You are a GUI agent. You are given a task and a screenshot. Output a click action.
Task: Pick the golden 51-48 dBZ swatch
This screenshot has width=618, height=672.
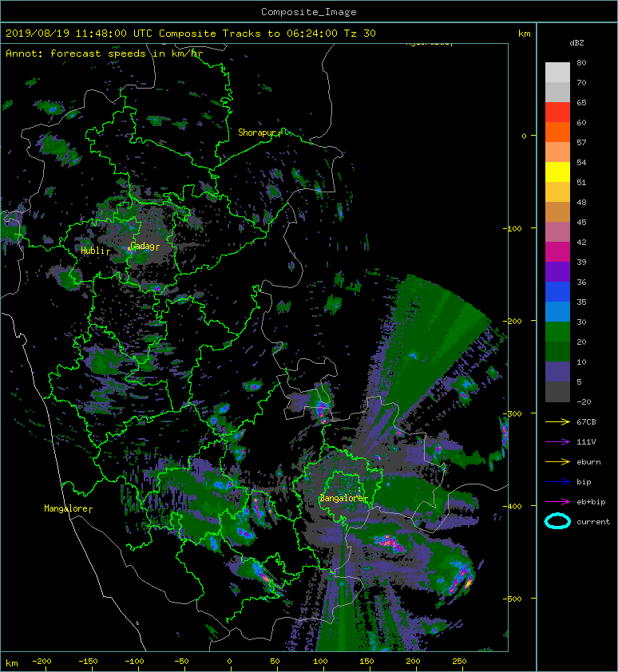(557, 192)
